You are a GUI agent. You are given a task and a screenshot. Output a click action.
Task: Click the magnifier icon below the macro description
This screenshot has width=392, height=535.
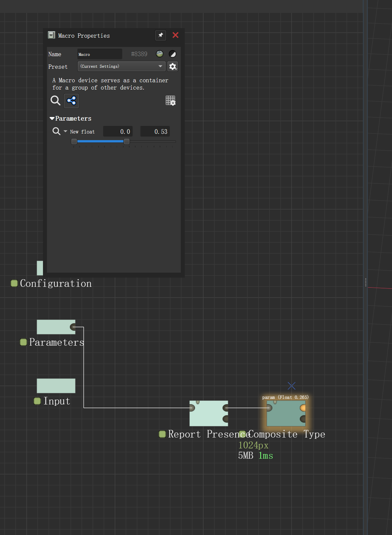[x=55, y=100]
